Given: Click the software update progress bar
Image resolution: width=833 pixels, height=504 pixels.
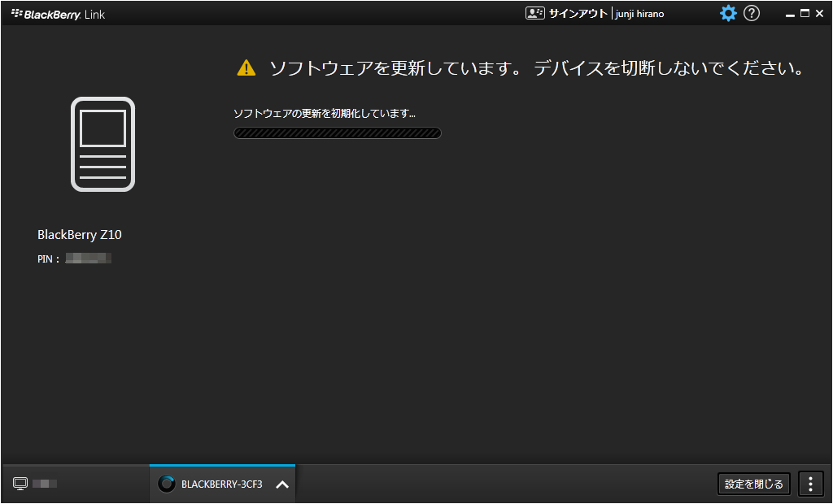Looking at the screenshot, I should click(338, 133).
